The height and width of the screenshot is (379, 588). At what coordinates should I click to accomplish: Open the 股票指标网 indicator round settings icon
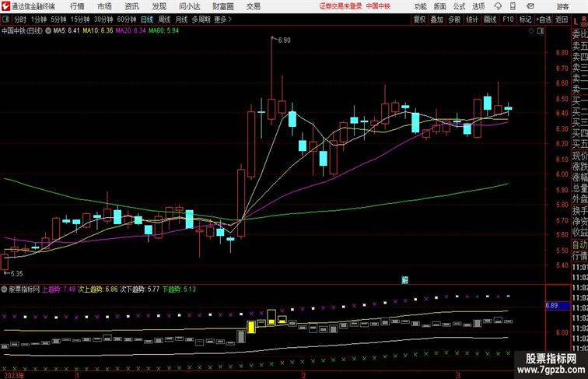(5, 290)
